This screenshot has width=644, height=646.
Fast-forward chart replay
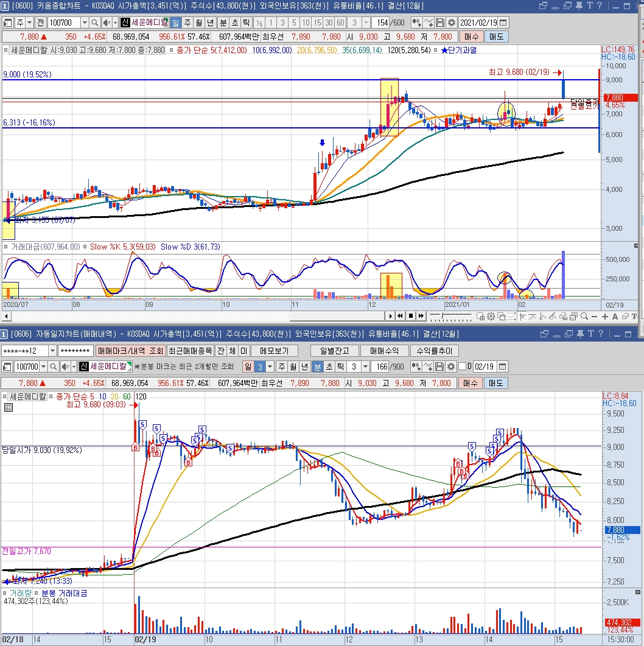(421, 316)
